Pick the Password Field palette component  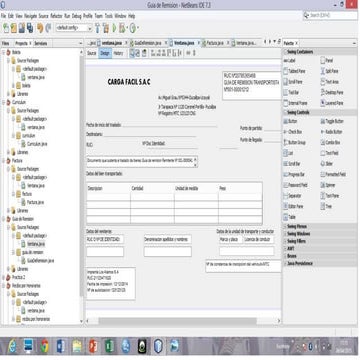(x=295, y=185)
